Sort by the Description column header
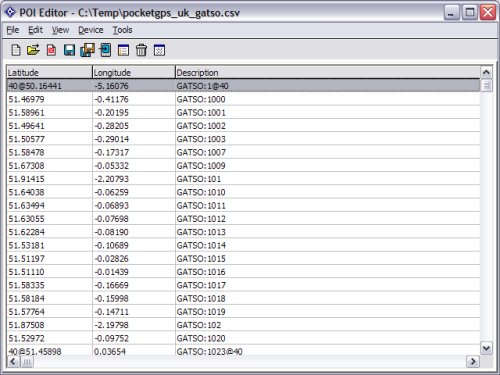Screen dimensions: 500x375 click(327, 72)
